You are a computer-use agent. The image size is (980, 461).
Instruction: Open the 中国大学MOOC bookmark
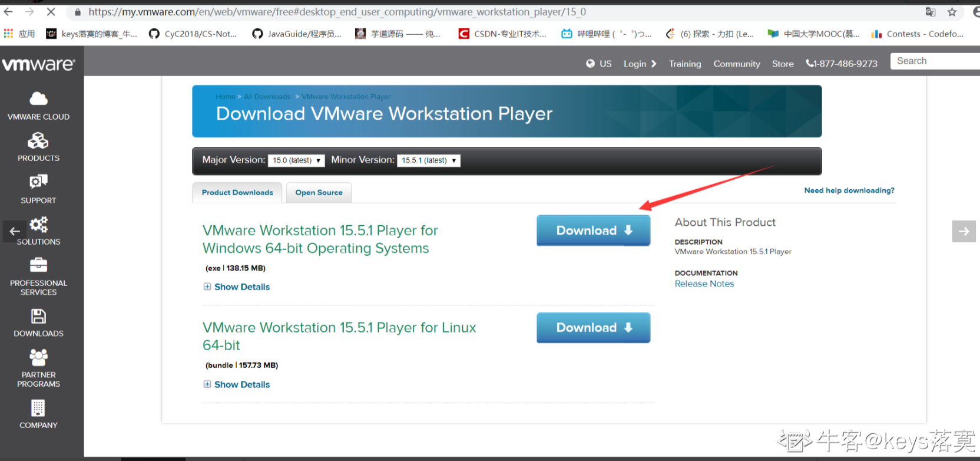(x=814, y=34)
